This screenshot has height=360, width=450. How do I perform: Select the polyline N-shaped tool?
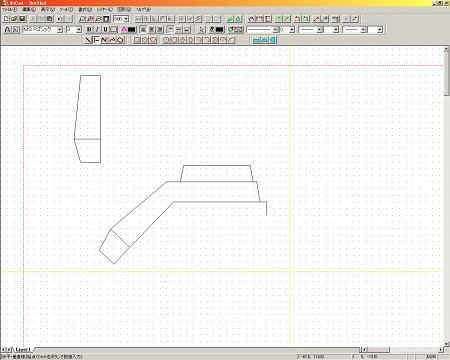coord(104,40)
